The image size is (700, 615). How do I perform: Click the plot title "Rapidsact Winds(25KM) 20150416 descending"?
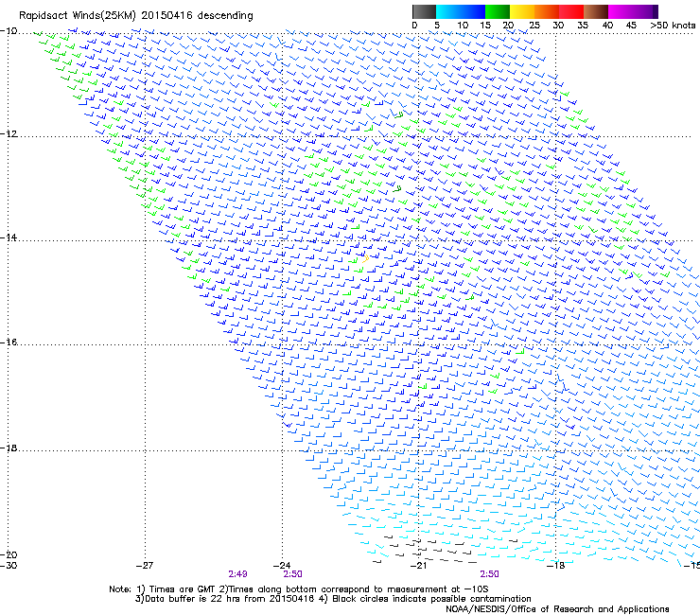[135, 16]
